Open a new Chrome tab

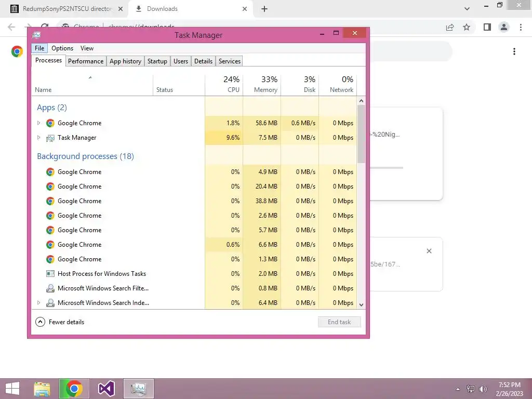pyautogui.click(x=264, y=9)
